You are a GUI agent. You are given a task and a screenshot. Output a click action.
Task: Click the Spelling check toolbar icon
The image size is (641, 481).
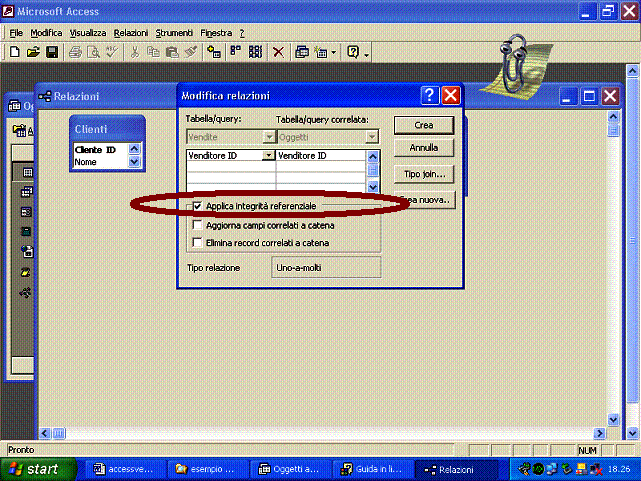(x=112, y=52)
